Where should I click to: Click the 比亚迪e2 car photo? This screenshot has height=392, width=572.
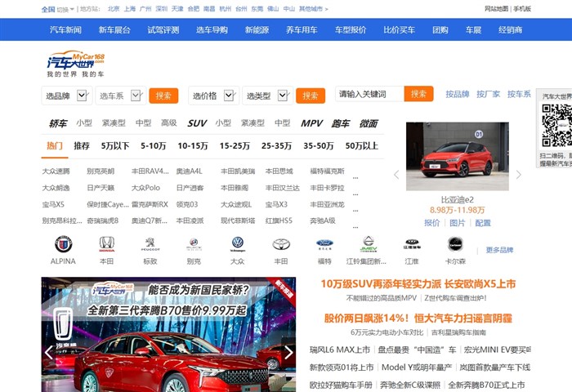(x=458, y=156)
